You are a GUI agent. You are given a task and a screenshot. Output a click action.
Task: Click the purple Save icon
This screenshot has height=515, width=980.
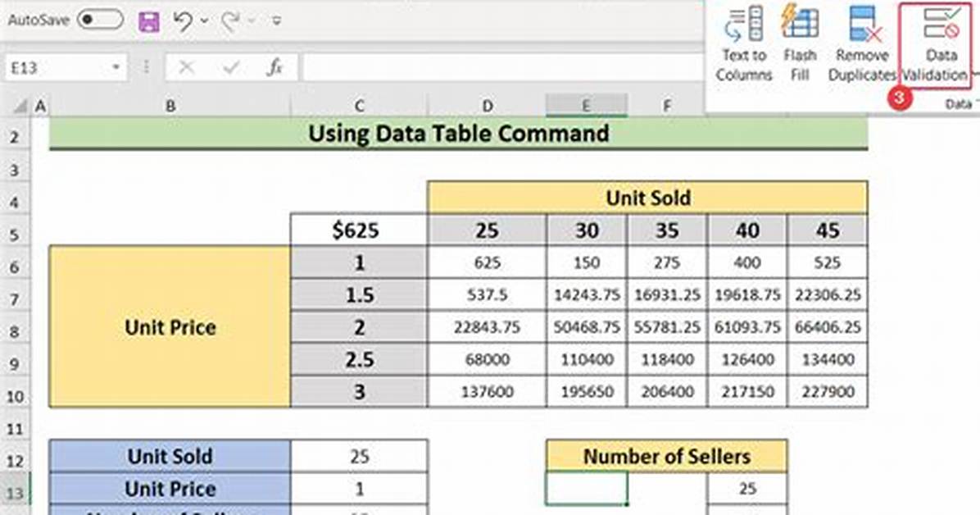point(149,21)
